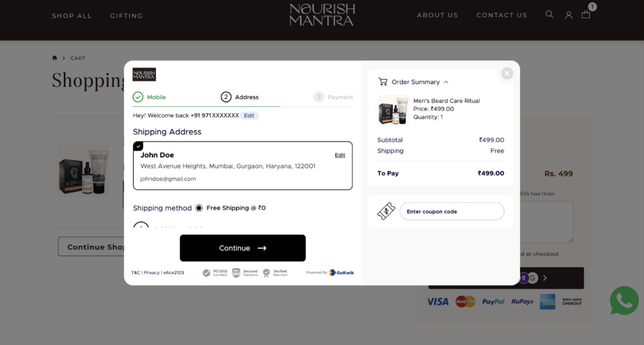Select the Free Shipping radio button

(199, 208)
